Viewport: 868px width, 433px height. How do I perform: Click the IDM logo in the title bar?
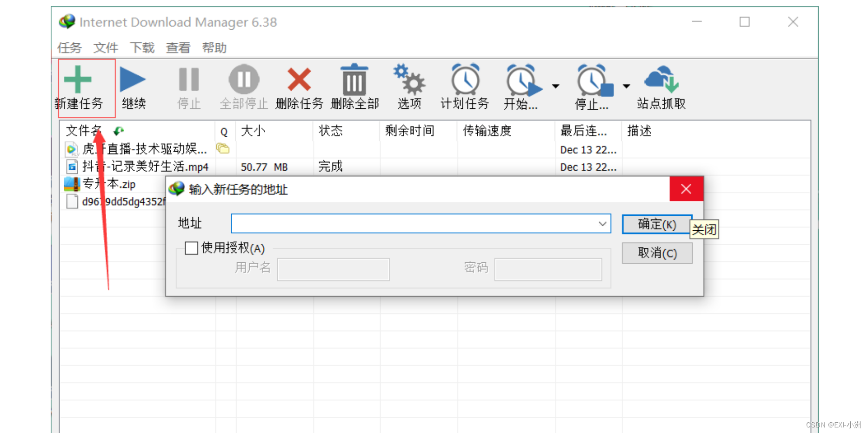67,21
